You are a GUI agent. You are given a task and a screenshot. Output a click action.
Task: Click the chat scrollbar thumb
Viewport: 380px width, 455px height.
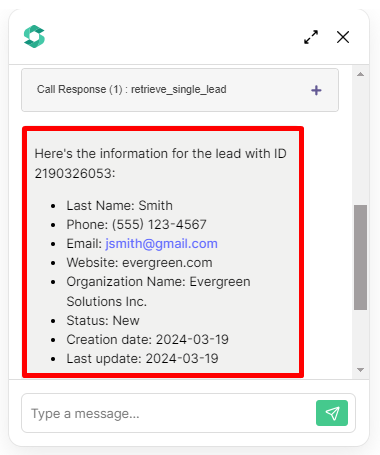(x=360, y=257)
